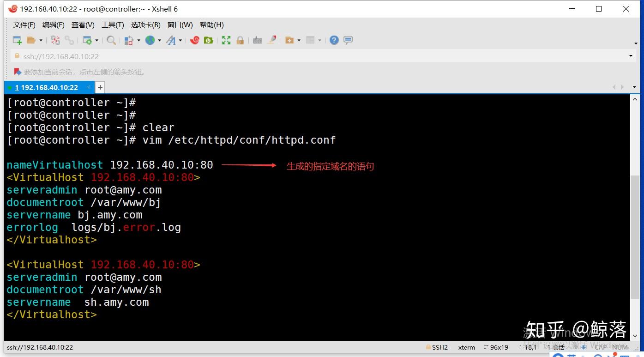Launch Xftp with the green icon

coord(209,40)
